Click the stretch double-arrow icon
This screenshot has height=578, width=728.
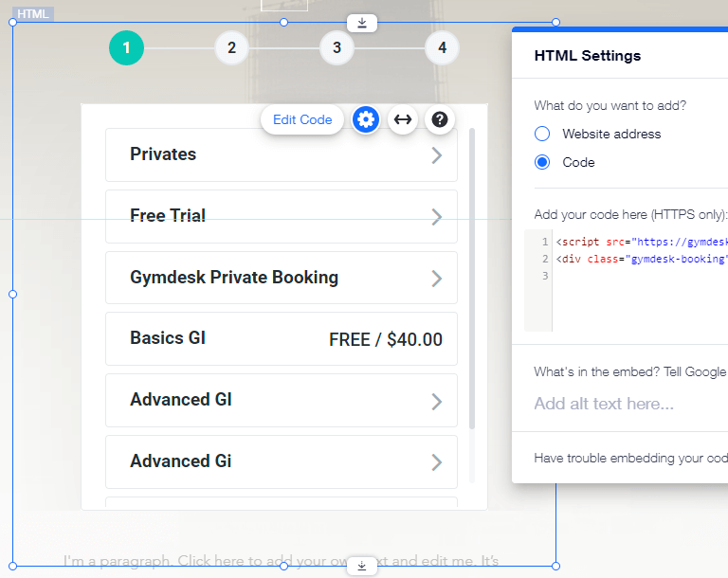click(403, 119)
